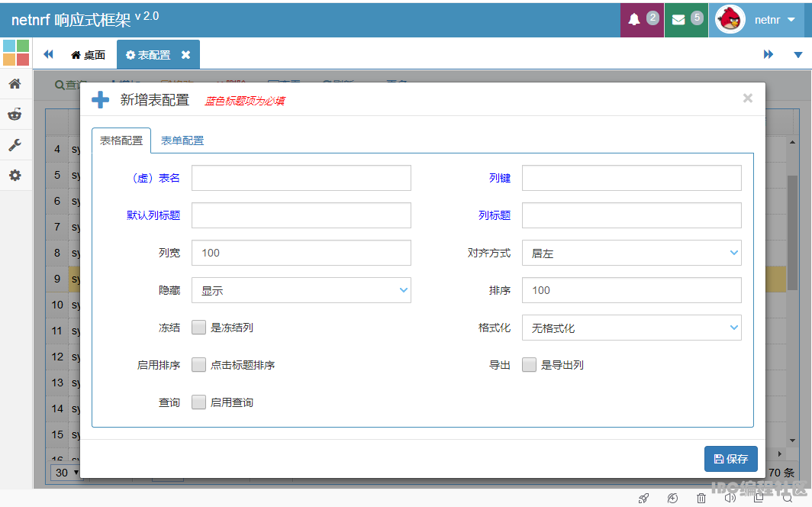Select row number 7 in background grid
Viewport: 812px width, 507px height.
[57, 227]
